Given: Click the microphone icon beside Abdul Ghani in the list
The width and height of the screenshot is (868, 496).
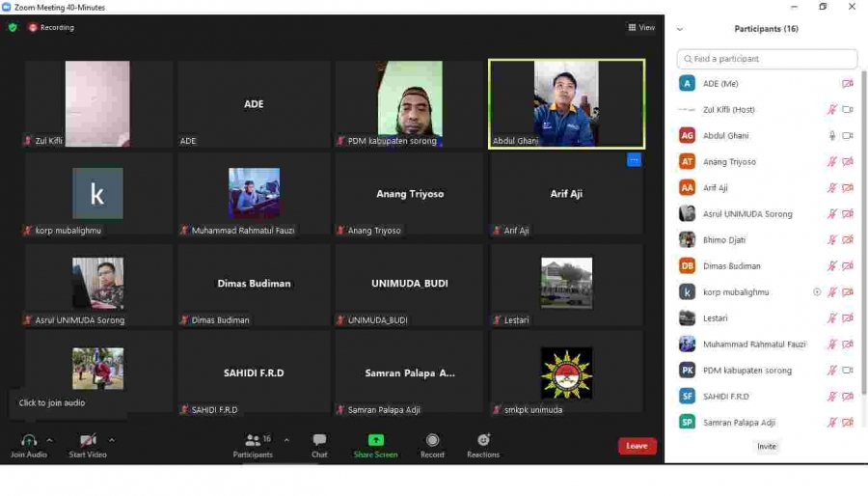Looking at the screenshot, I should tap(832, 136).
